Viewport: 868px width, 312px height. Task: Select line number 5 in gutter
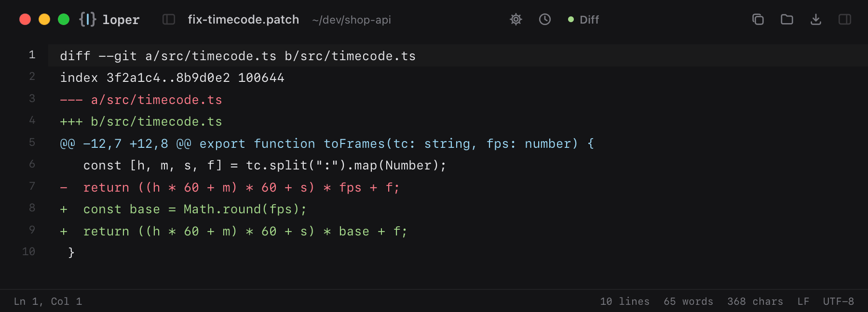[32, 143]
